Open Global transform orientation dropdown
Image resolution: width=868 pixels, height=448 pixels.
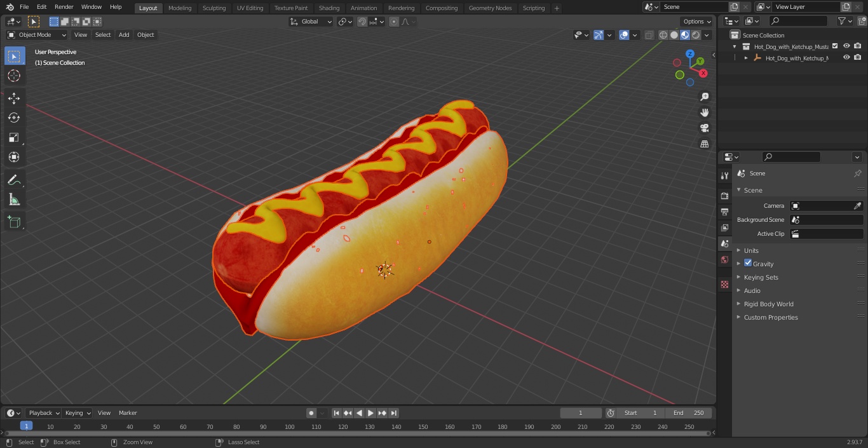click(x=311, y=22)
